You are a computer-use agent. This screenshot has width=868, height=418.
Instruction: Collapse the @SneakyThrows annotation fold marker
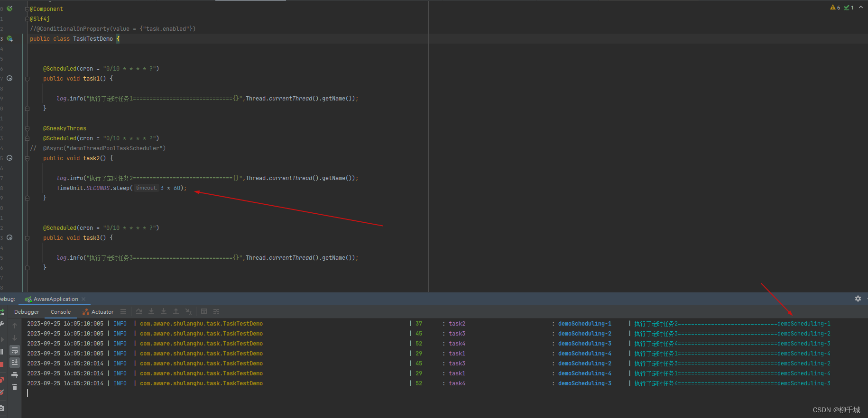click(27, 128)
